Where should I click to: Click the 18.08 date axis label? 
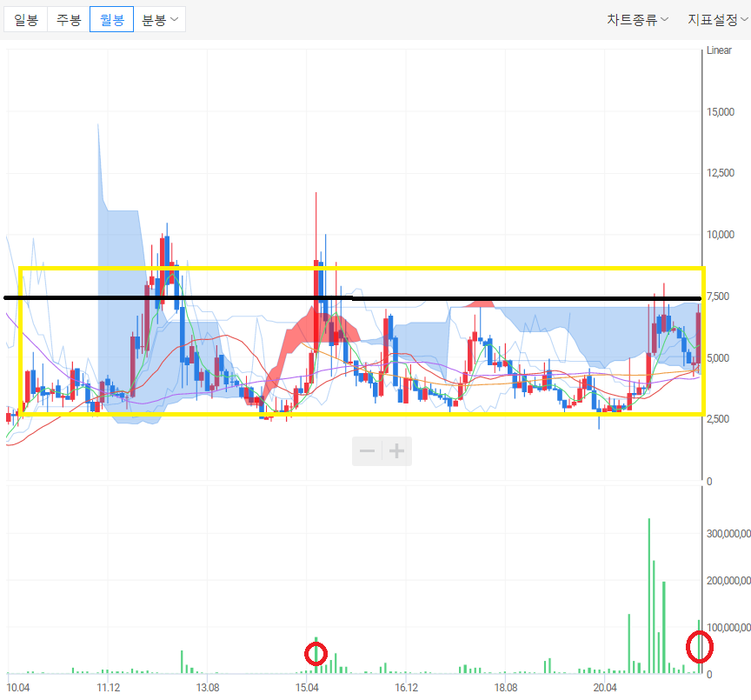(506, 688)
